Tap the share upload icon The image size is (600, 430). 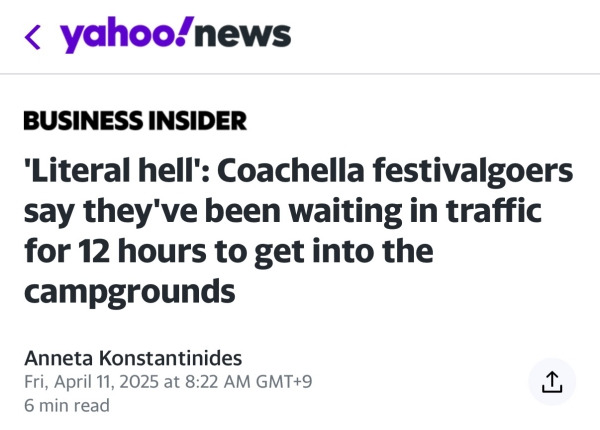point(552,381)
